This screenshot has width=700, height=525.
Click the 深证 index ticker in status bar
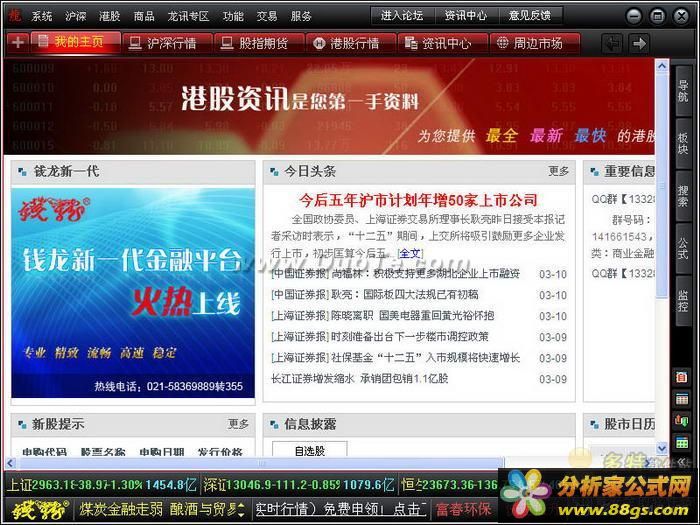point(299,485)
